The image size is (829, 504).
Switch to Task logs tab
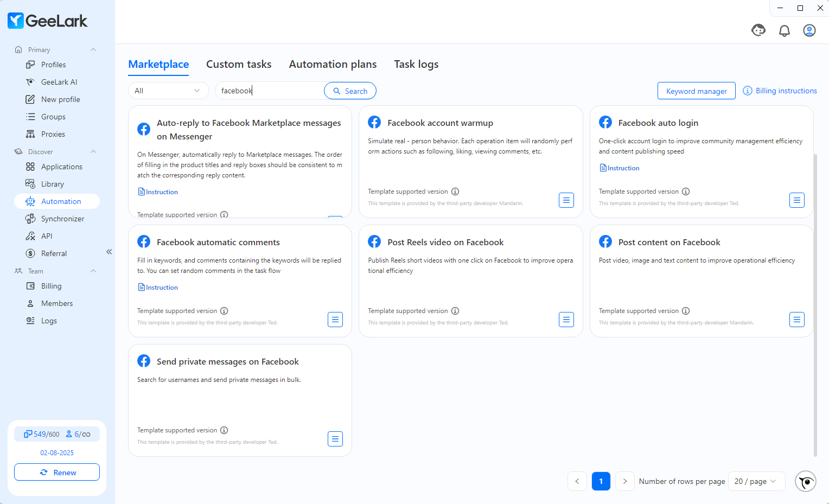[x=416, y=64]
